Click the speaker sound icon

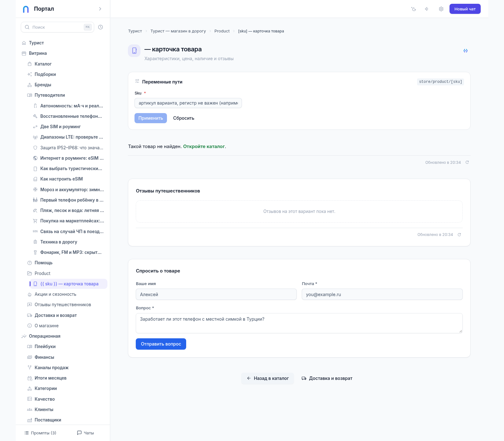tap(427, 9)
